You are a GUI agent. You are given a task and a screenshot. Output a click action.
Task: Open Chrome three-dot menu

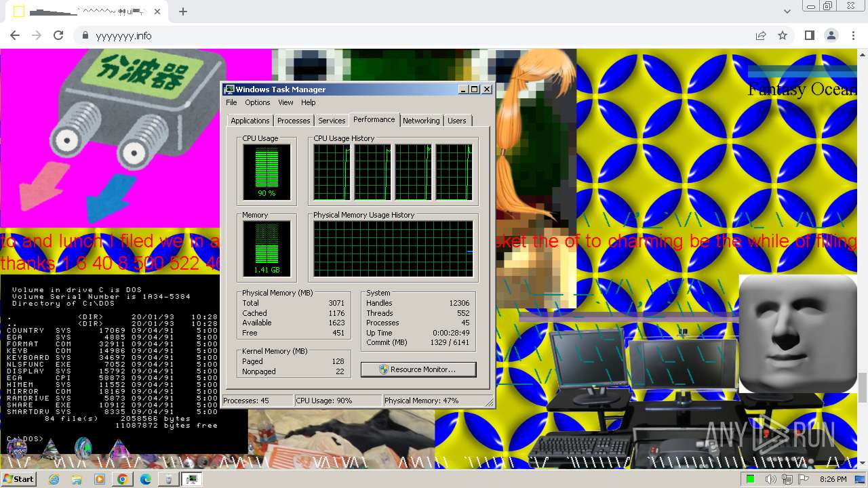pos(852,35)
